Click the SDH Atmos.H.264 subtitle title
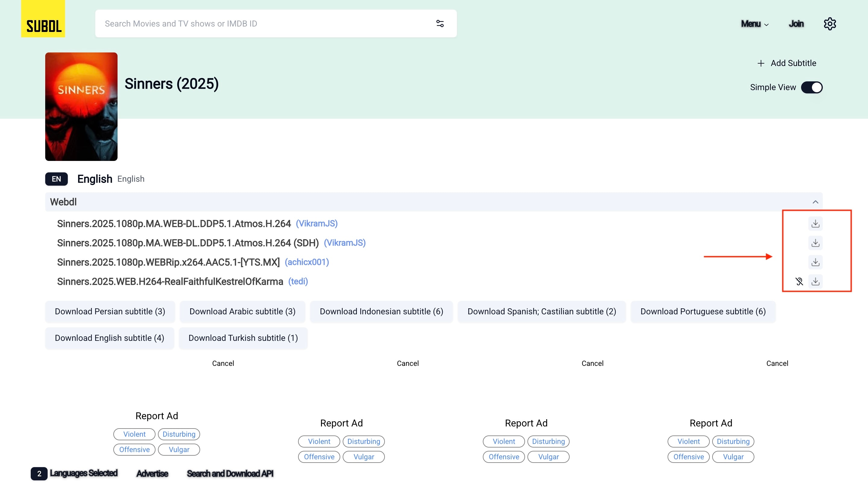Image resolution: width=868 pixels, height=487 pixels. pyautogui.click(x=188, y=243)
